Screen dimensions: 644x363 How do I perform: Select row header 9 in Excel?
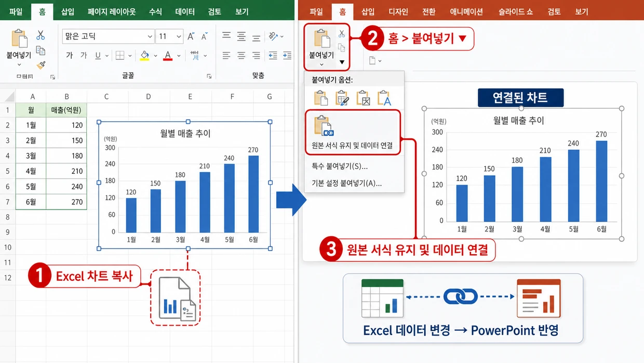[8, 232]
